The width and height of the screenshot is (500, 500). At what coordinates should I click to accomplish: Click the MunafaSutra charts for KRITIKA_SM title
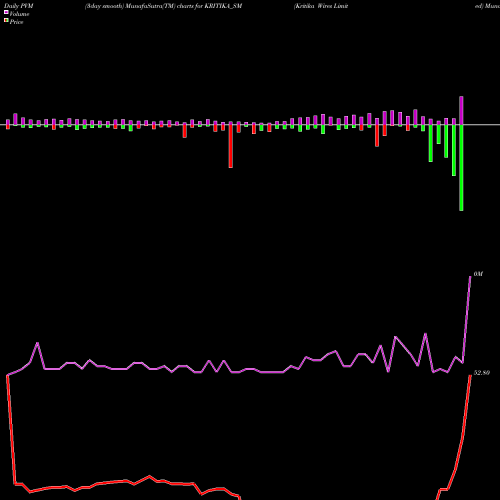point(163,6)
